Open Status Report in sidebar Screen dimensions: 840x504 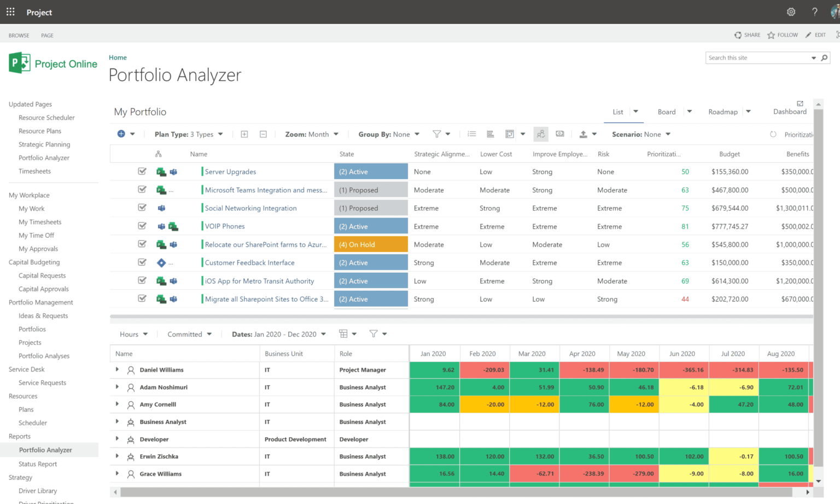click(38, 464)
